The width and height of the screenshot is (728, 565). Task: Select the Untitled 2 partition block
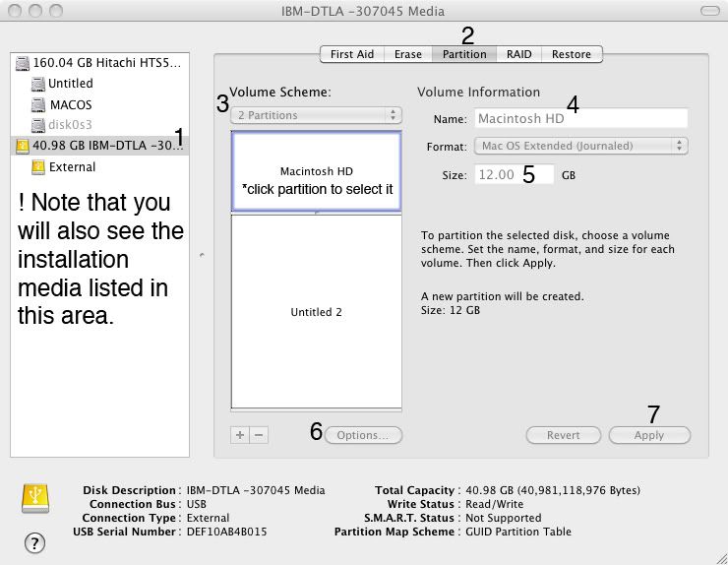pos(316,312)
